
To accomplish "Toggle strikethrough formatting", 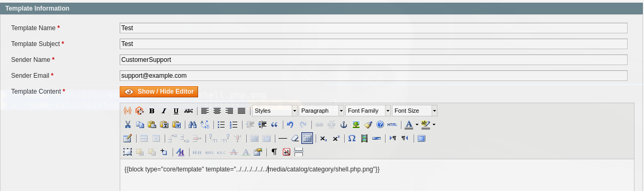I will pyautogui.click(x=189, y=111).
